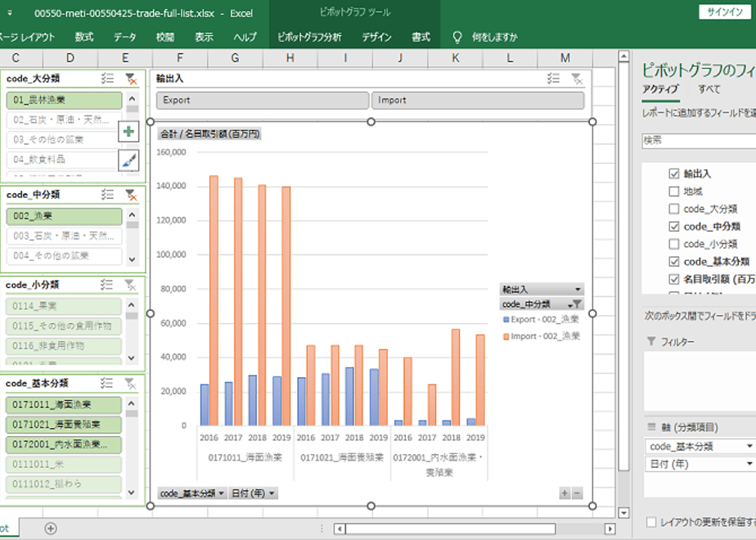This screenshot has height=540, width=756.
Task: Select 0172001_内水面漁業 slicer item
Action: point(63,444)
